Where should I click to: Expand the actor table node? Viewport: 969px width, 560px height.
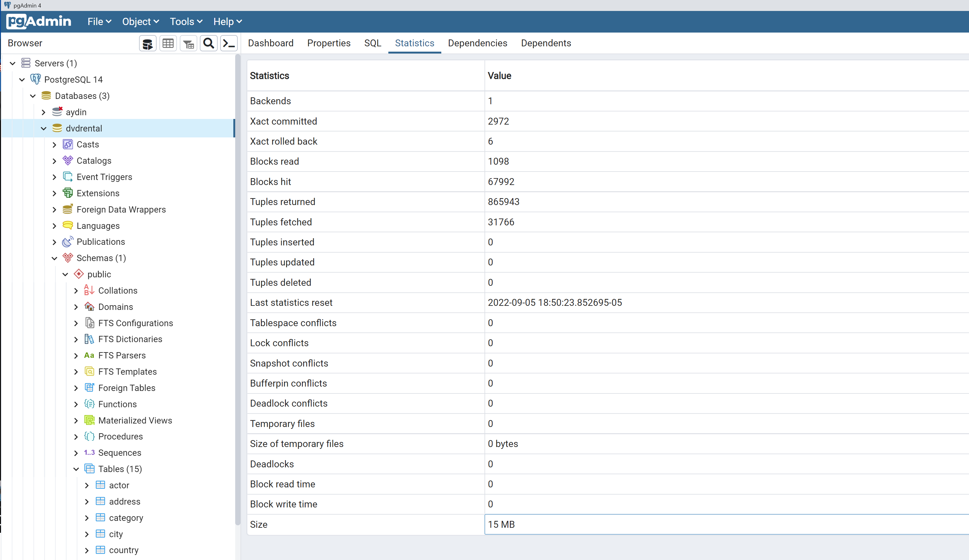[87, 486]
